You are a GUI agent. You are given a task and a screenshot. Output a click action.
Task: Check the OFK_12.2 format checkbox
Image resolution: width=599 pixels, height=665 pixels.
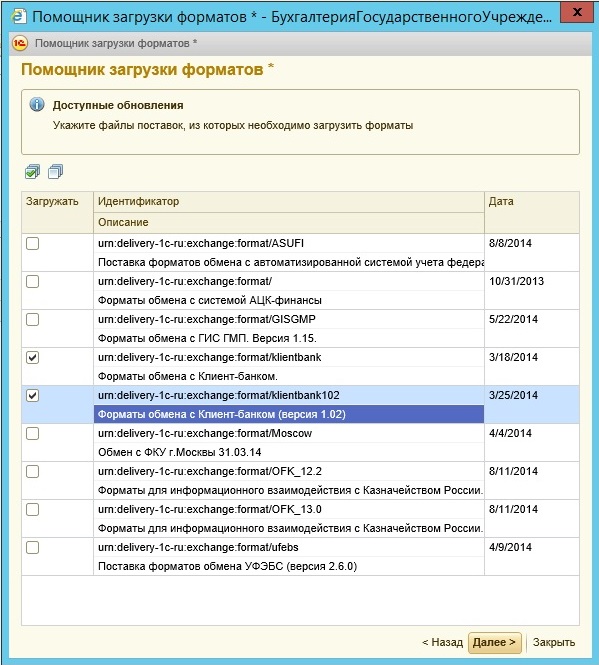click(33, 472)
